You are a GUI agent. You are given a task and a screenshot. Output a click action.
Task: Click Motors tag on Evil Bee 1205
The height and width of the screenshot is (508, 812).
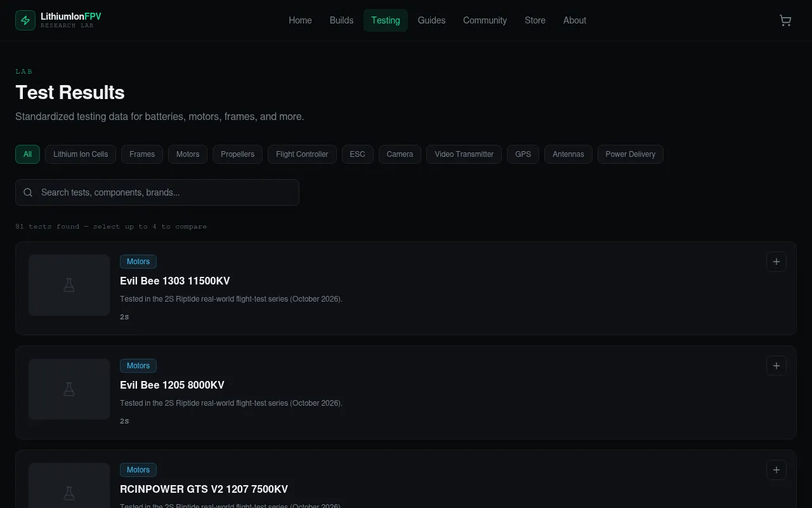(x=138, y=366)
